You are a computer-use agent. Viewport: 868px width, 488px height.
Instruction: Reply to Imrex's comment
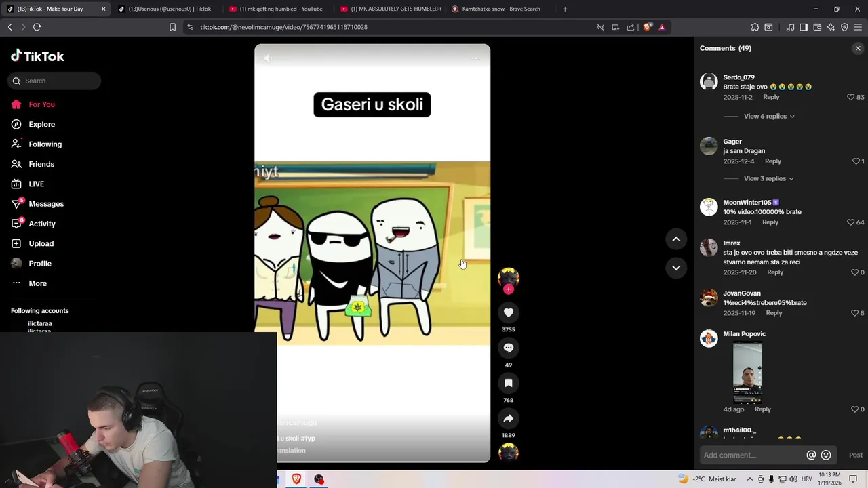point(775,272)
